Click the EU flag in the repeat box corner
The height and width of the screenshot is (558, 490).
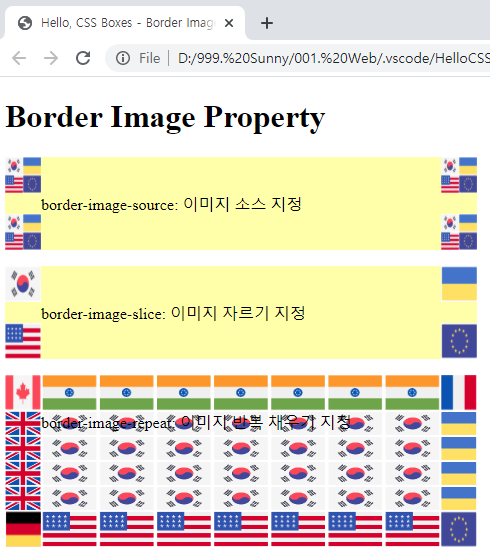click(459, 529)
